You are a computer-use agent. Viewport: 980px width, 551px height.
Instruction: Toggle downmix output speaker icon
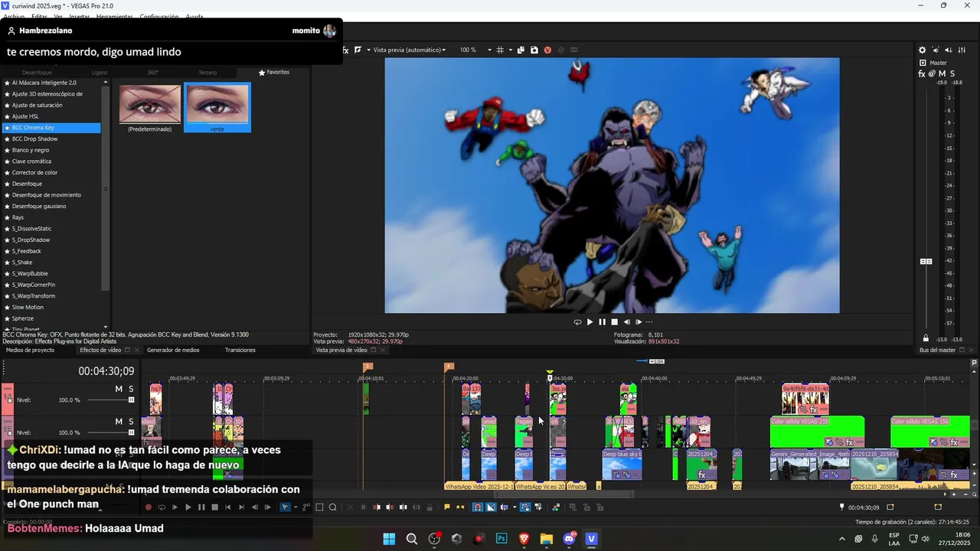(x=936, y=50)
